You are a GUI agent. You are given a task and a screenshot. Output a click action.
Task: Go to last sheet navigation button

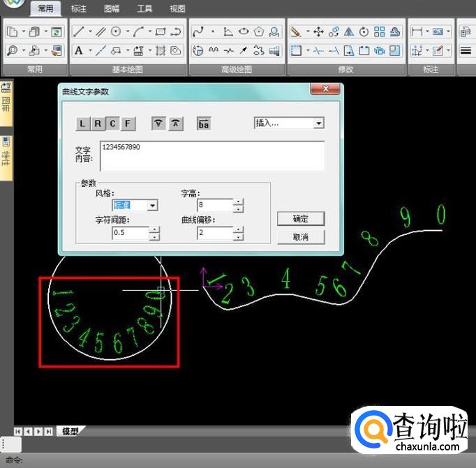coord(49,431)
